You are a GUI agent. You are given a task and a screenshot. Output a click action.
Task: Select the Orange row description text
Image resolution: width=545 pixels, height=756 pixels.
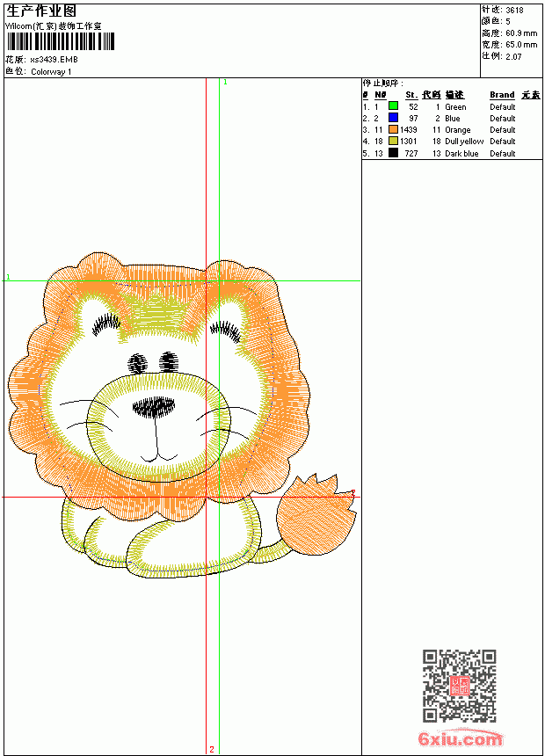point(457,130)
